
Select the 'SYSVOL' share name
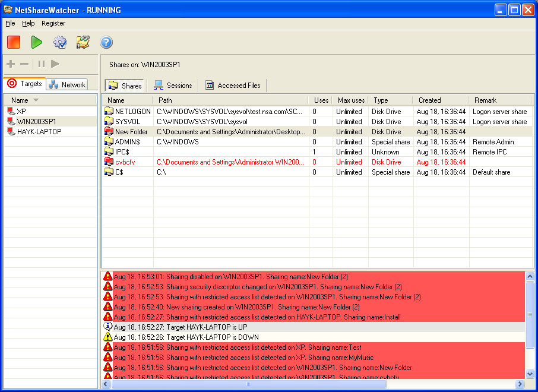pos(128,122)
